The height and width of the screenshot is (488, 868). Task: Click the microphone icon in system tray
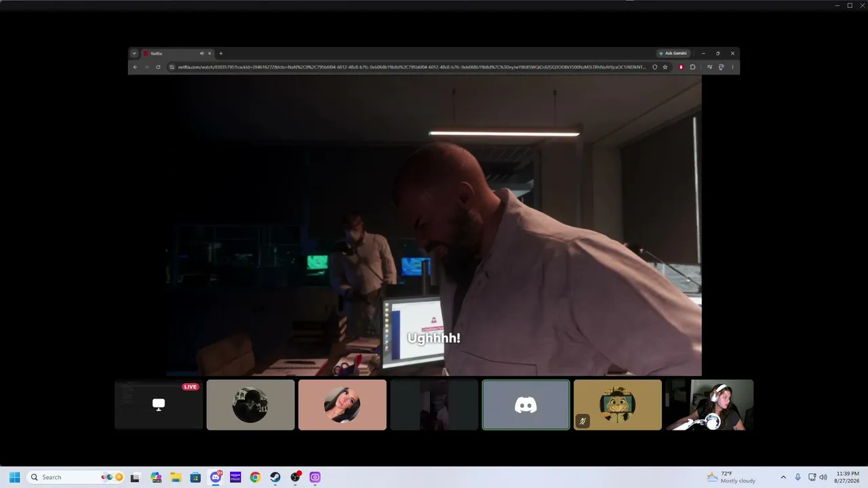[797, 477]
